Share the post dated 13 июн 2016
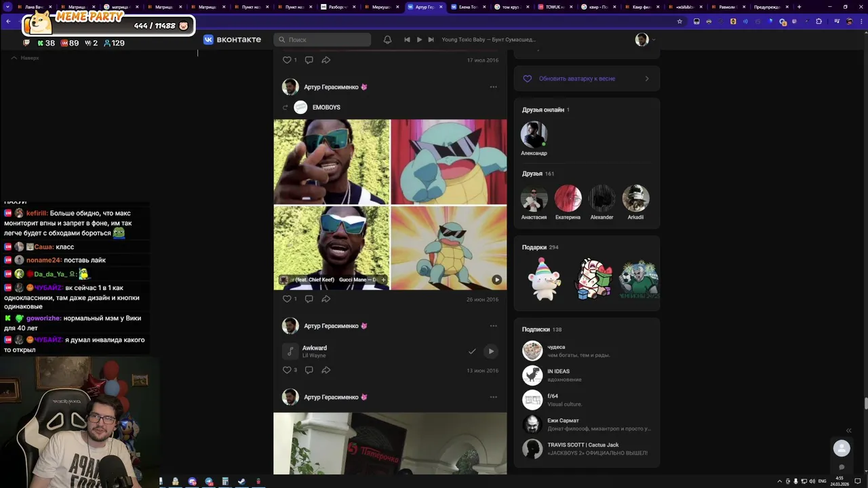 pos(326,370)
